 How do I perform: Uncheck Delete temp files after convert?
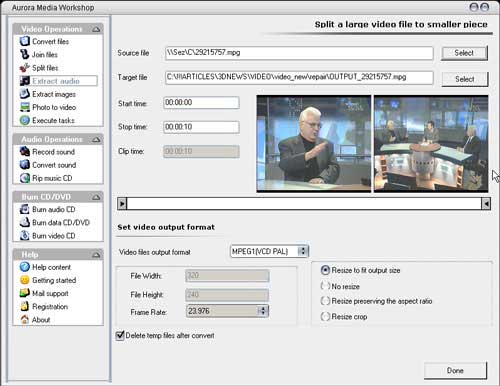coord(120,335)
